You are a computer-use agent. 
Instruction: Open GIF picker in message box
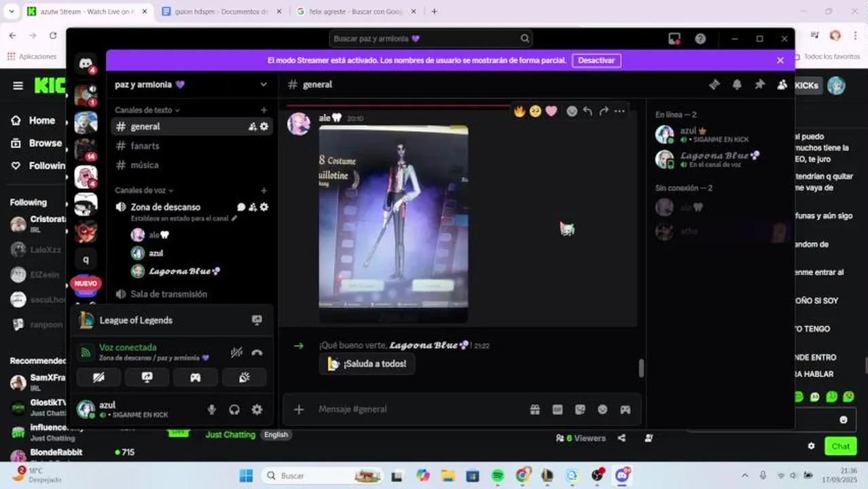click(558, 409)
